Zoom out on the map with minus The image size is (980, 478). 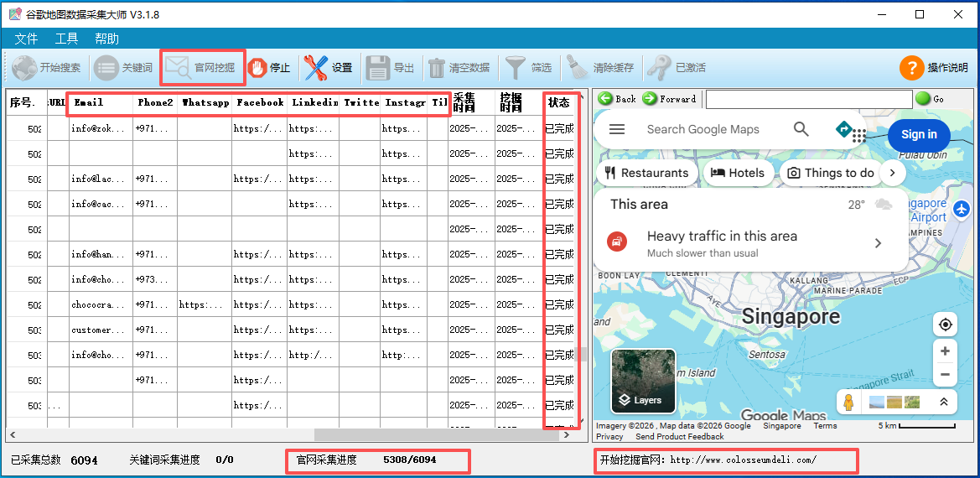[x=945, y=375]
